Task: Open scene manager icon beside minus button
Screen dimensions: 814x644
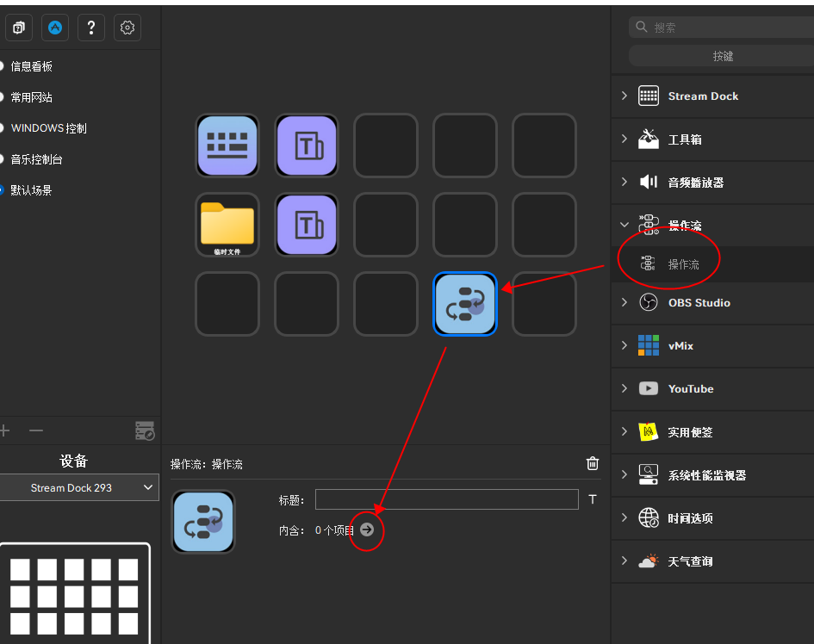Action: [x=145, y=430]
